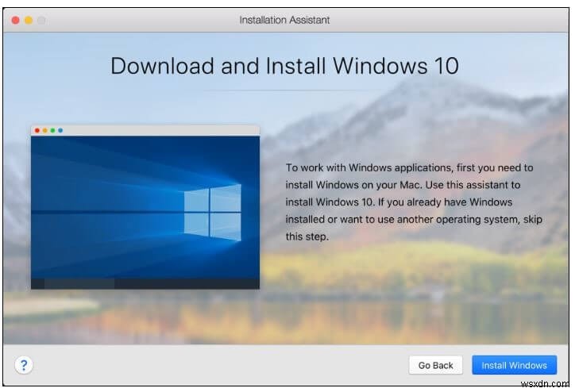This screenshot has height=392, width=579.
Task: Go Back to the previous step
Action: 436,365
